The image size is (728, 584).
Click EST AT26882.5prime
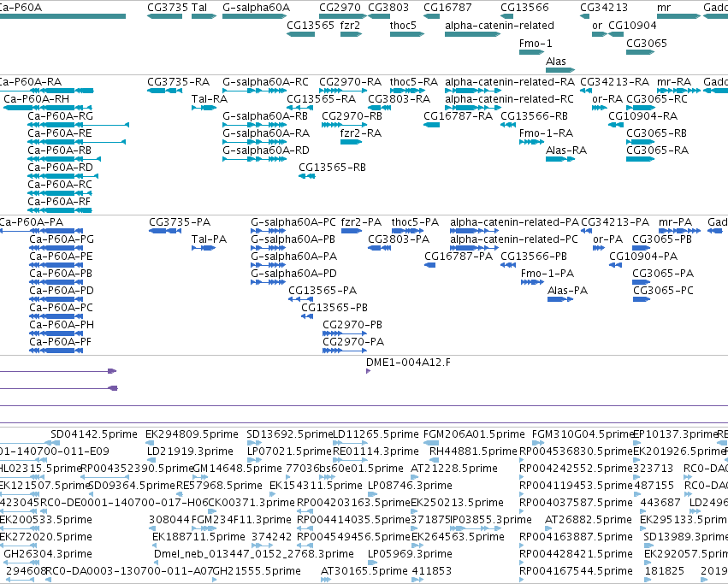coord(588,520)
